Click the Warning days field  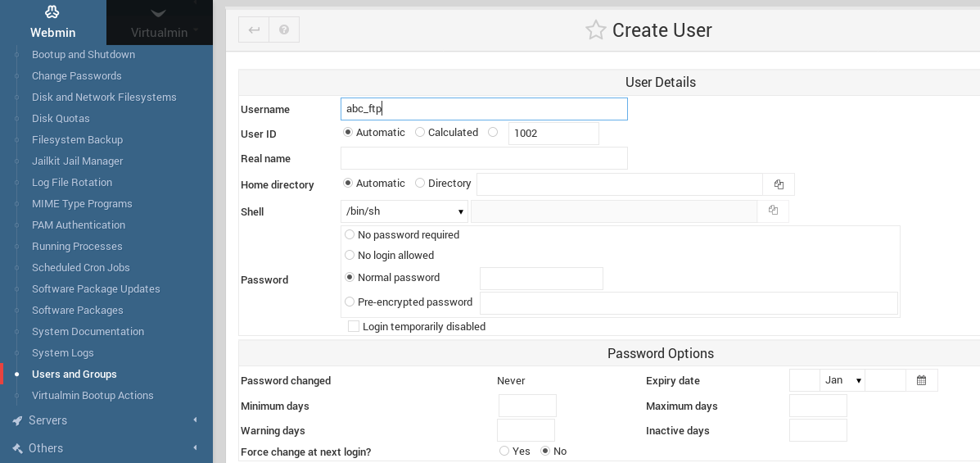click(526, 430)
